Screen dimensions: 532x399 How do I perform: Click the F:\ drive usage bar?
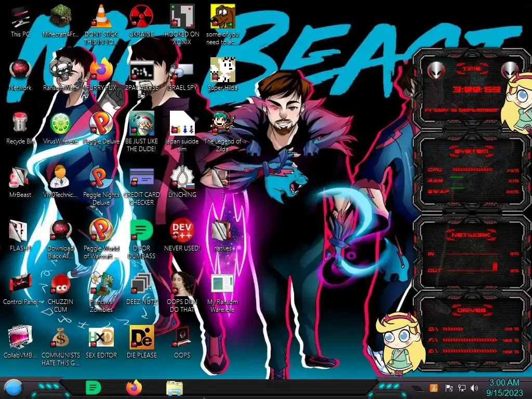(470, 340)
